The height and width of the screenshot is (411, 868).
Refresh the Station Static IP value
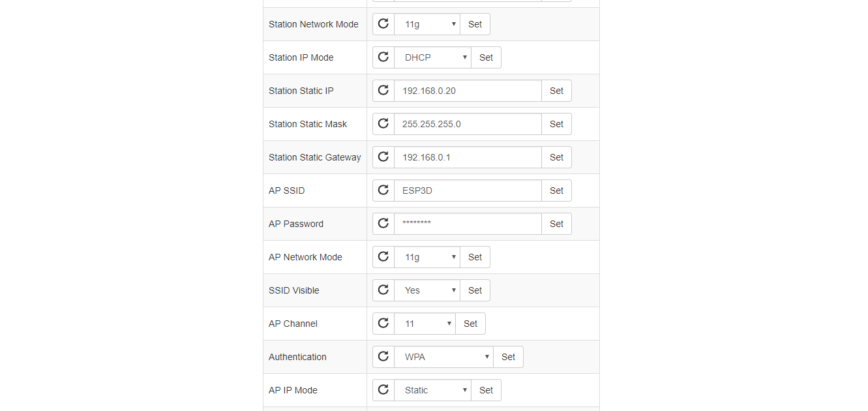click(383, 91)
